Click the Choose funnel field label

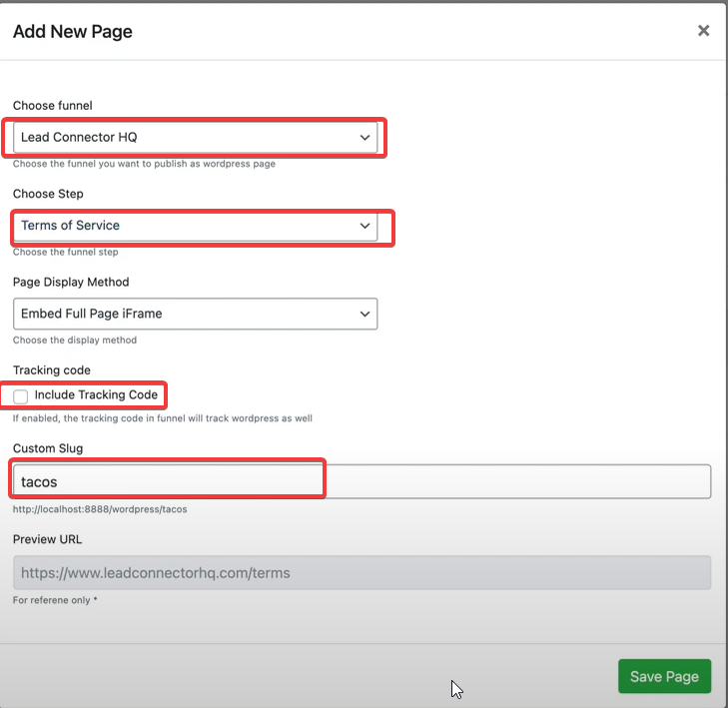(53, 105)
